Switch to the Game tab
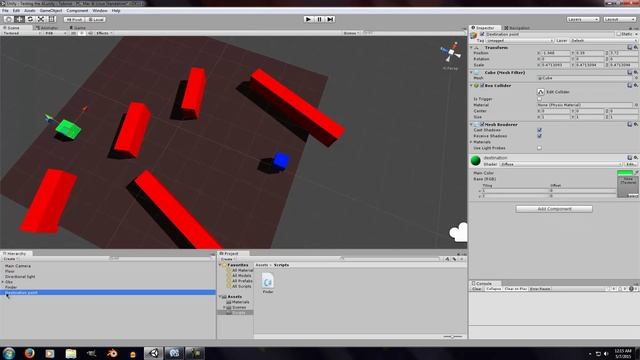640x360 pixels. tap(78, 28)
